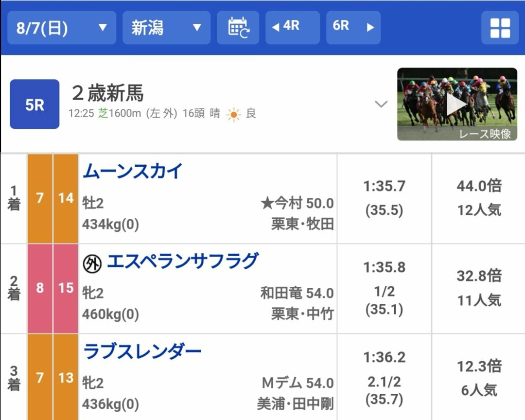Open the grid view menu icon
This screenshot has width=525, height=420.
(500, 28)
